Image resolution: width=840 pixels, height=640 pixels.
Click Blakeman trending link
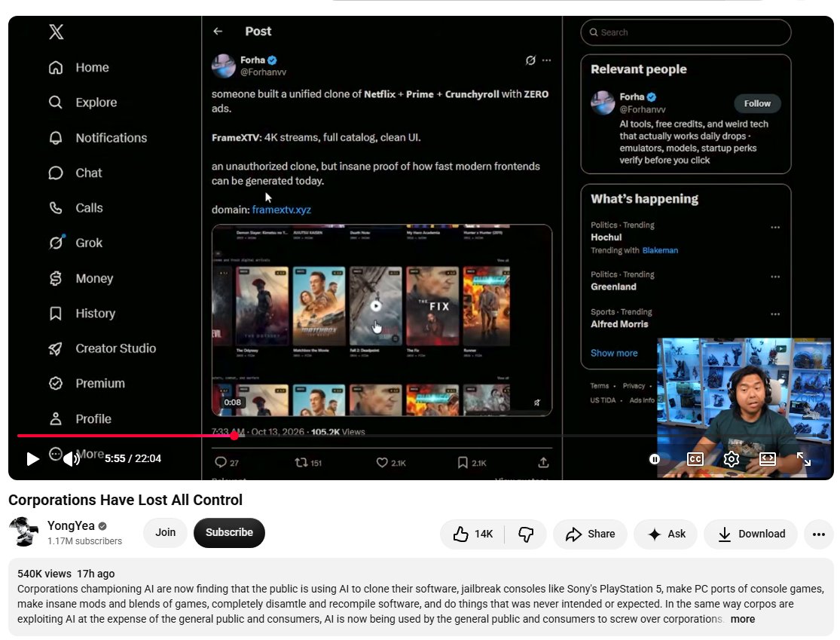[660, 250]
